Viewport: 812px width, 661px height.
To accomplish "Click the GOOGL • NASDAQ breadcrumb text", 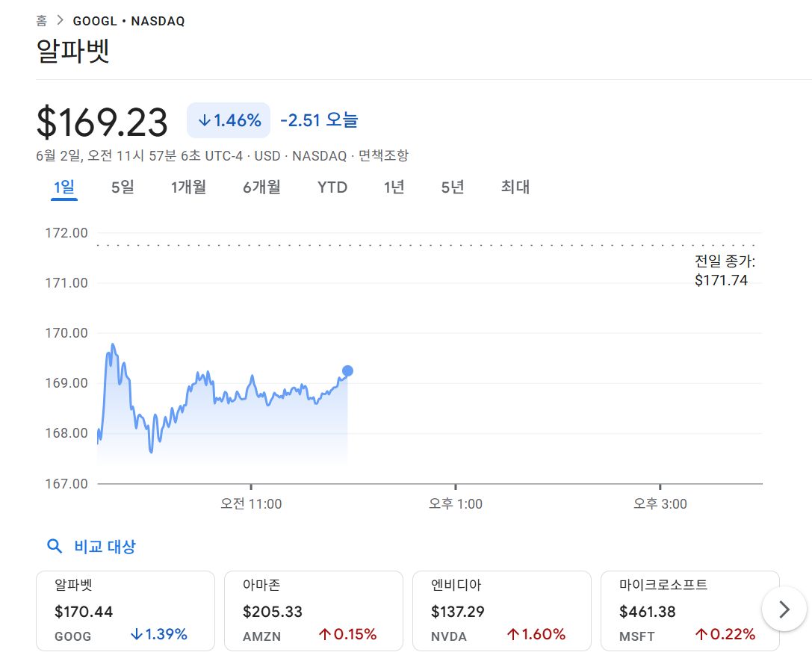I will [x=129, y=21].
